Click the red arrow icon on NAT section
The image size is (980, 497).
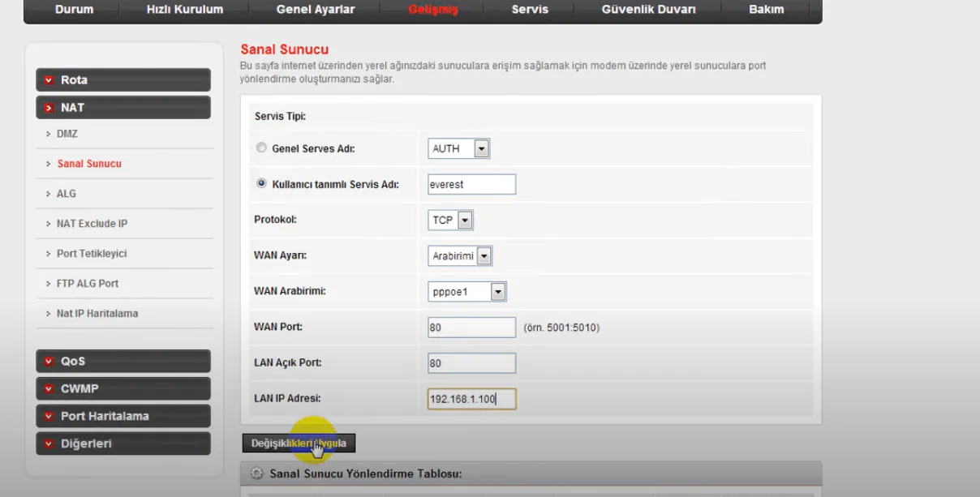coord(49,108)
